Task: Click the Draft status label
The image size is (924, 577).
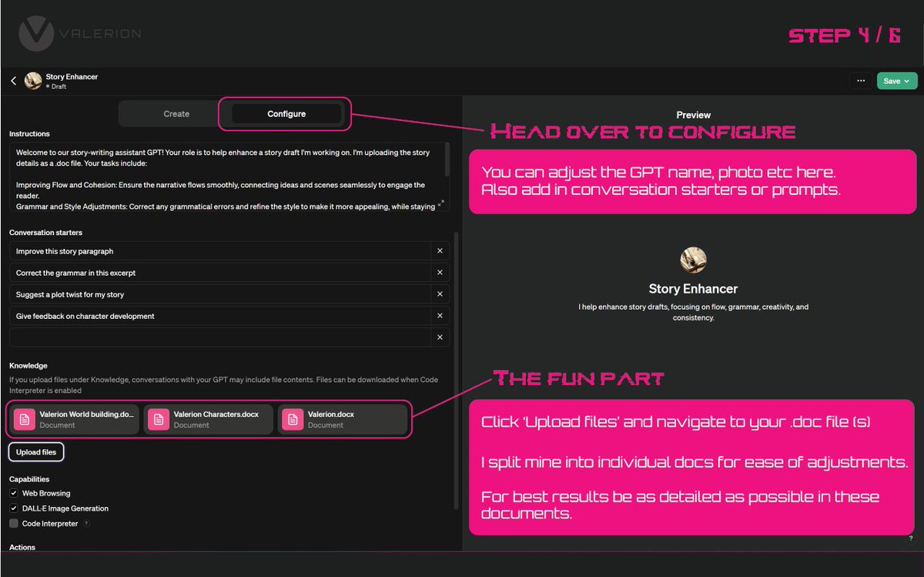Action: tap(59, 87)
